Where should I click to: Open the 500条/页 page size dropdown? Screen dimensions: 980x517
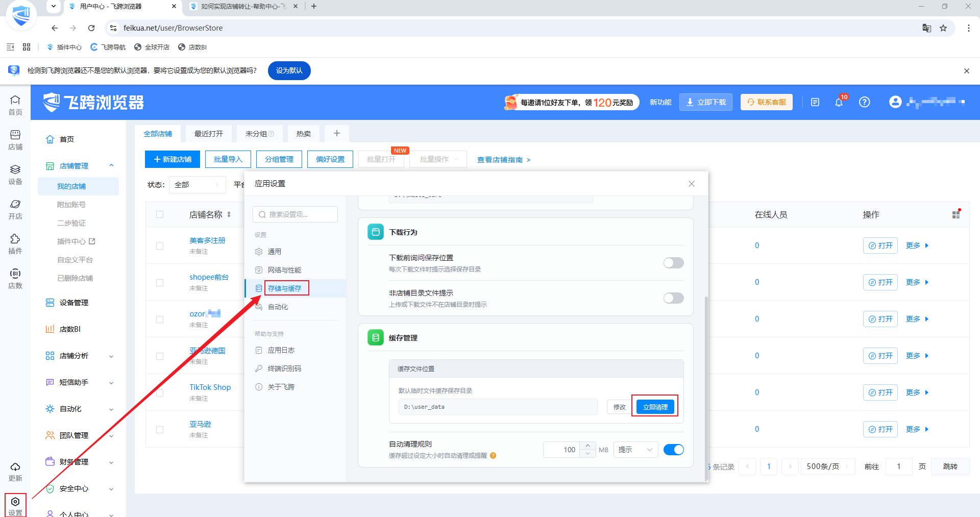[x=827, y=466]
